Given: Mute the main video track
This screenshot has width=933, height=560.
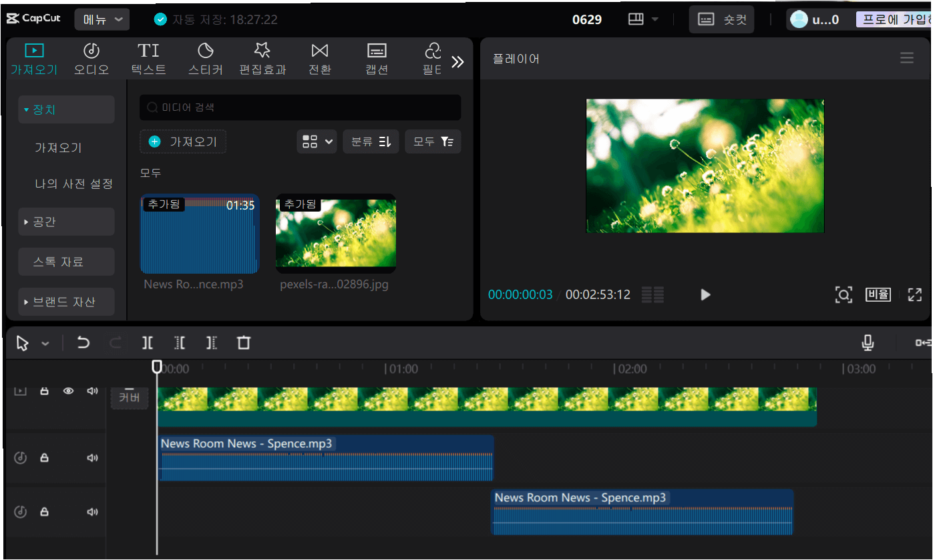Looking at the screenshot, I should pyautogui.click(x=93, y=392).
